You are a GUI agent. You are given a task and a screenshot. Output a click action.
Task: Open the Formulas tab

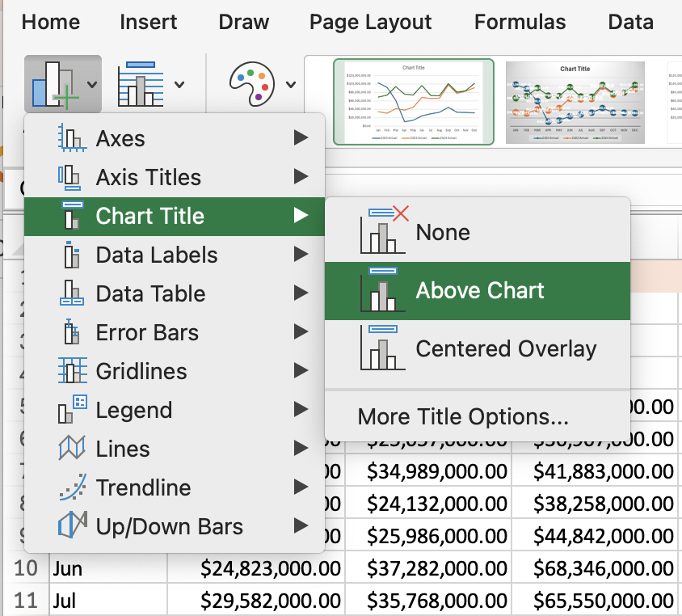[520, 23]
